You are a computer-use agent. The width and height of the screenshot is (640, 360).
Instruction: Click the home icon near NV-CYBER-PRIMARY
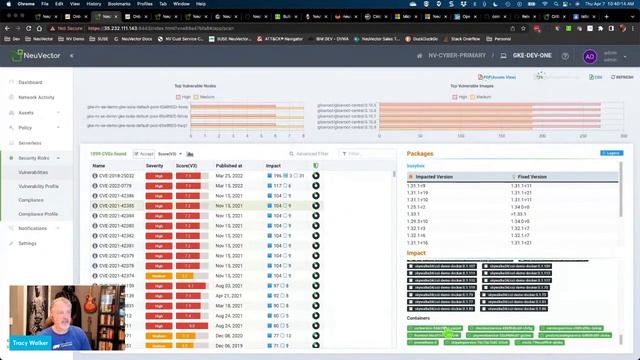(419, 56)
